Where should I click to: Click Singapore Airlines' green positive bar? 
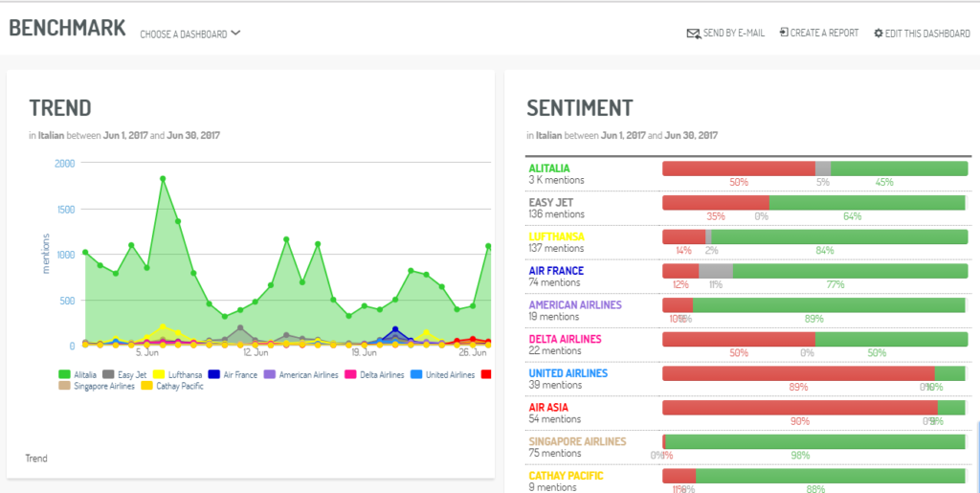(x=815, y=441)
